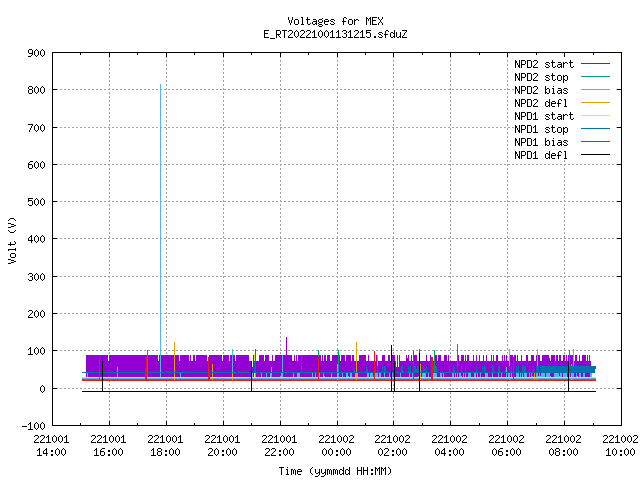
Task: Click the 600 y-axis tick label
Action: 36,165
